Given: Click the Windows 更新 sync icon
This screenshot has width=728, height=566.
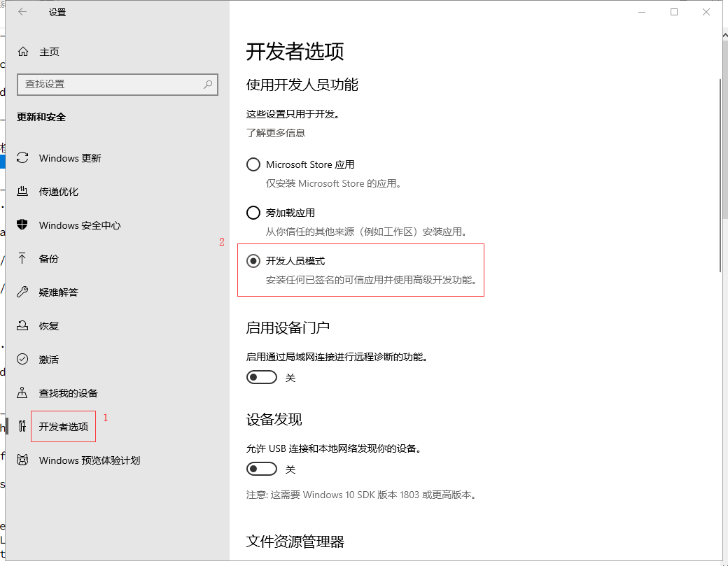Looking at the screenshot, I should tap(22, 157).
